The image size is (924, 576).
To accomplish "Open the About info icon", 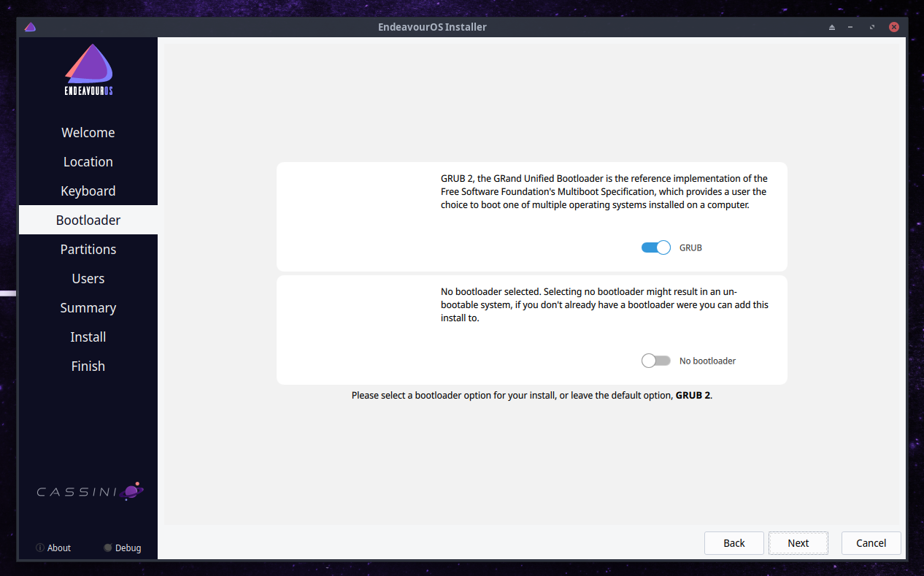I will click(x=40, y=548).
